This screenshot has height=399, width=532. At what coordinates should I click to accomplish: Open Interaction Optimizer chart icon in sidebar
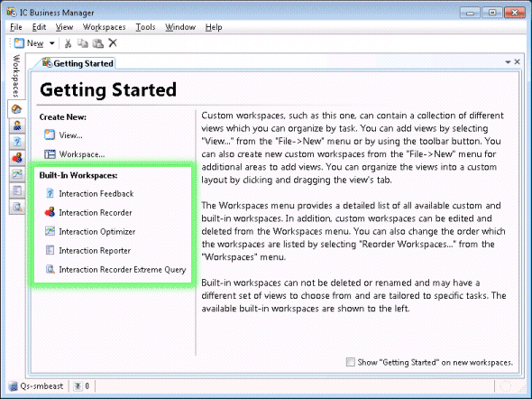tap(17, 174)
